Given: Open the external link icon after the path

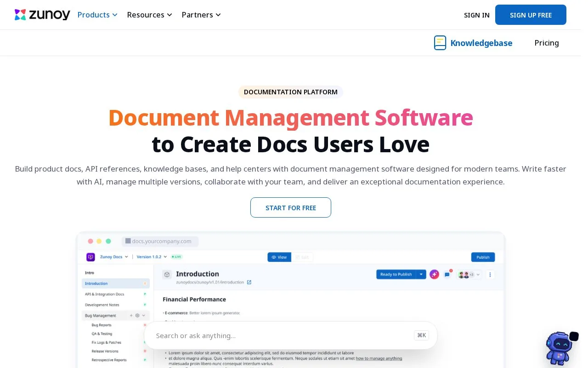Looking at the screenshot, I should [249, 282].
